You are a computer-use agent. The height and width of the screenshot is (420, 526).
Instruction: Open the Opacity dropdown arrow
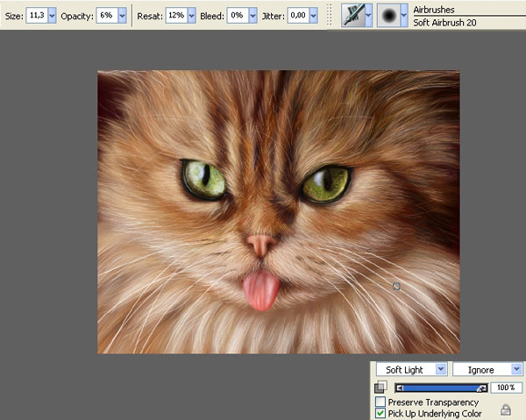122,16
